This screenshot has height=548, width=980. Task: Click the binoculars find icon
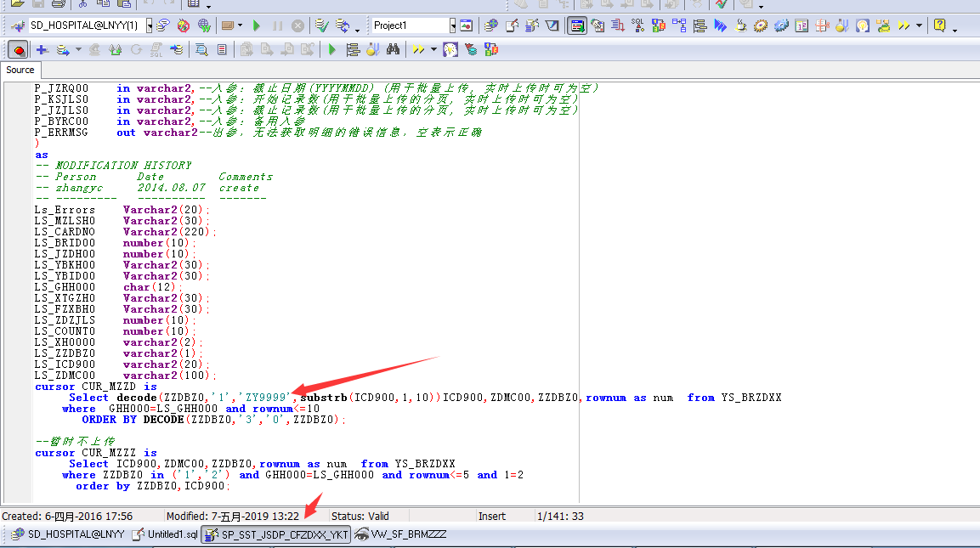click(x=394, y=49)
